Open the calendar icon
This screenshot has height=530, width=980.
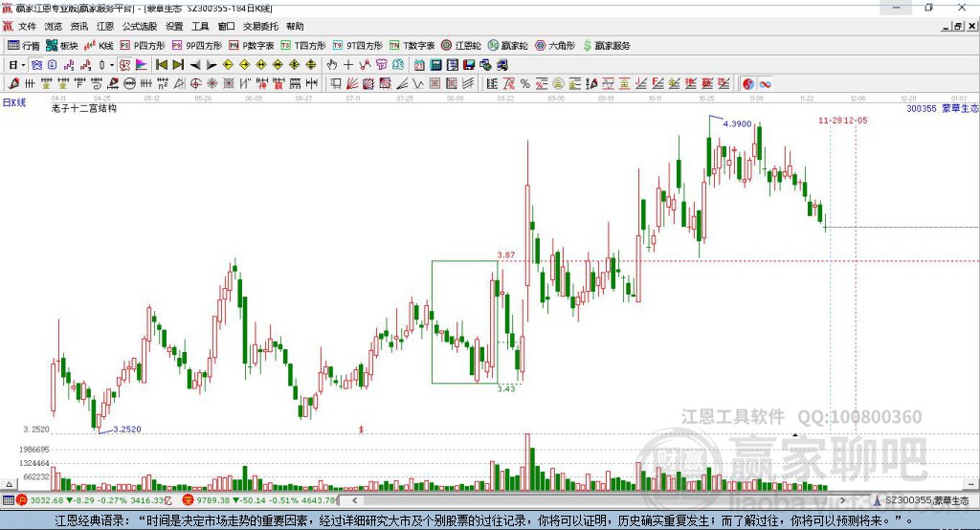click(x=419, y=65)
